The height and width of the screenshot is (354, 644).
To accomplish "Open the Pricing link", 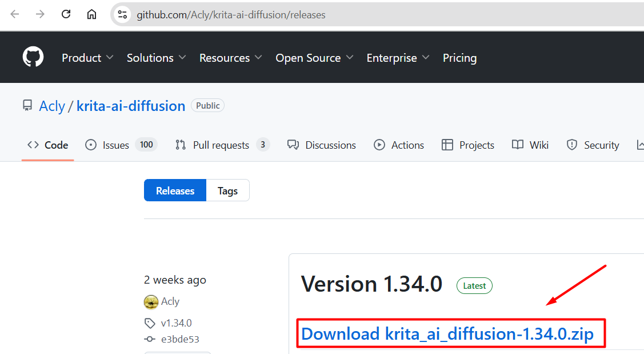I will pyautogui.click(x=459, y=58).
